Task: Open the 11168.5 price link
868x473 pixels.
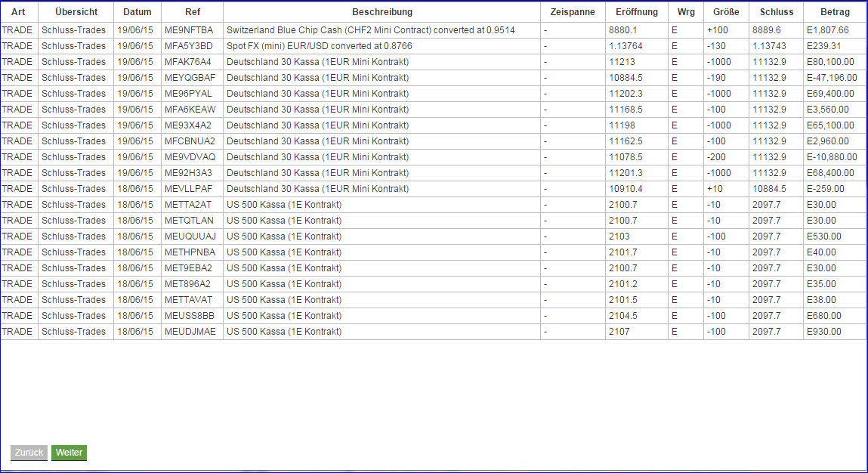Action: pyautogui.click(x=621, y=110)
